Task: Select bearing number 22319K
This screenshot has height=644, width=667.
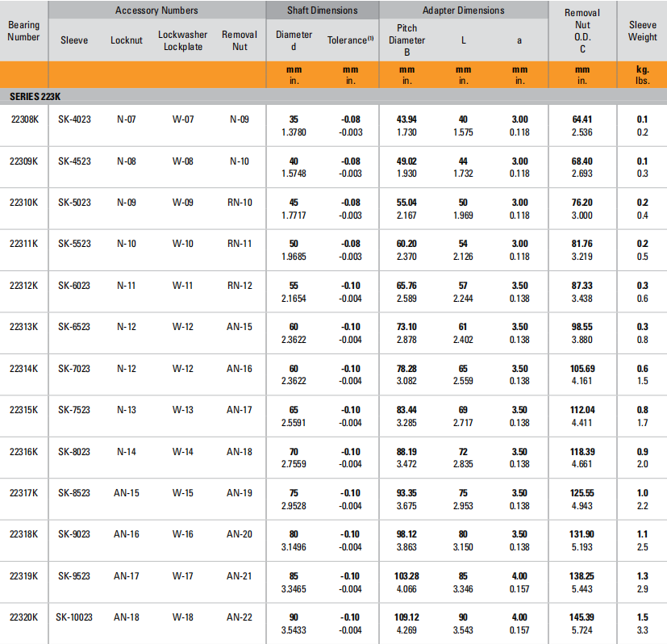Action: [x=24, y=576]
